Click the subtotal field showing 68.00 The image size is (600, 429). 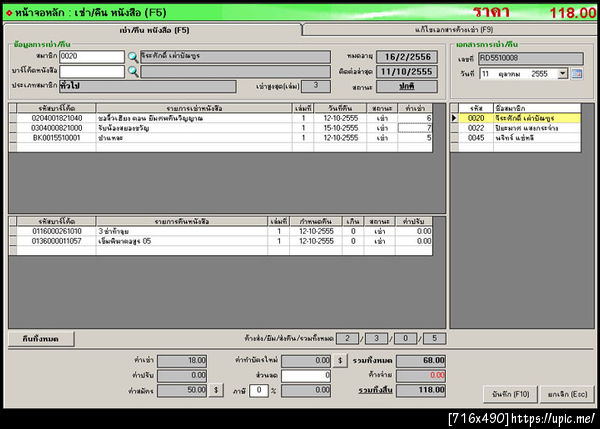[421, 360]
